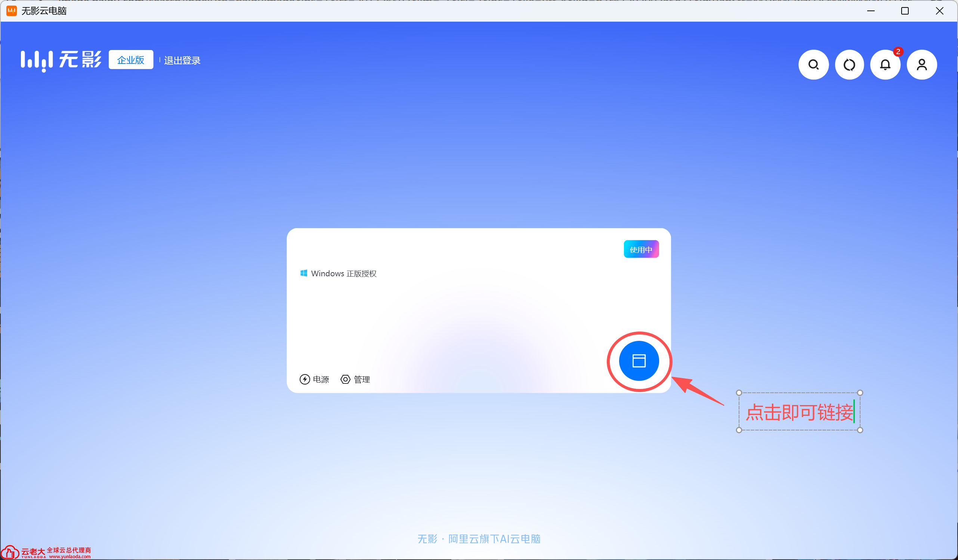Open notifications bell icon
The width and height of the screenshot is (958, 560).
pyautogui.click(x=886, y=65)
